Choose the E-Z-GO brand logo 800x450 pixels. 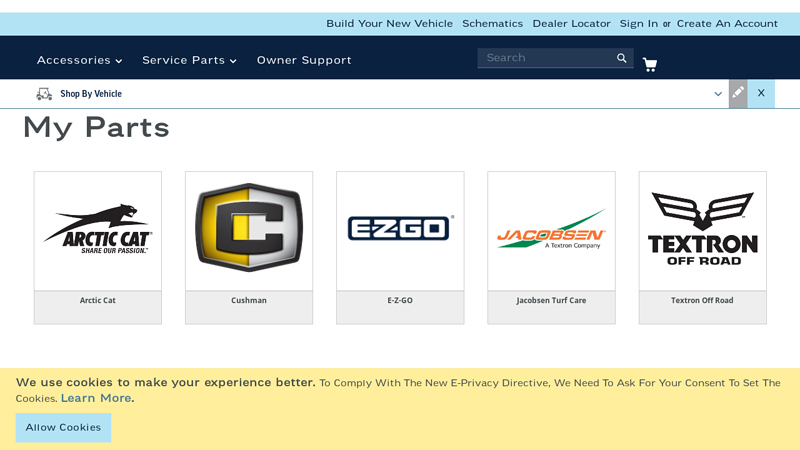[400, 229]
